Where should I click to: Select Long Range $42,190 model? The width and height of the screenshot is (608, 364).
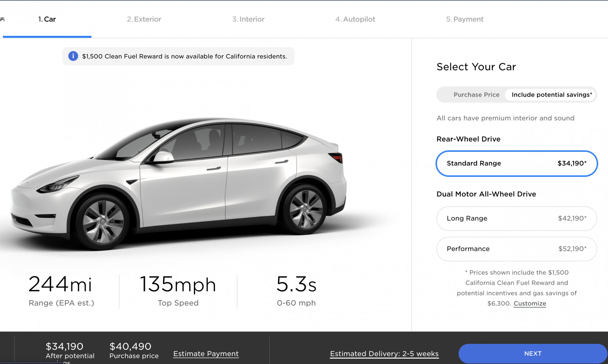517,218
